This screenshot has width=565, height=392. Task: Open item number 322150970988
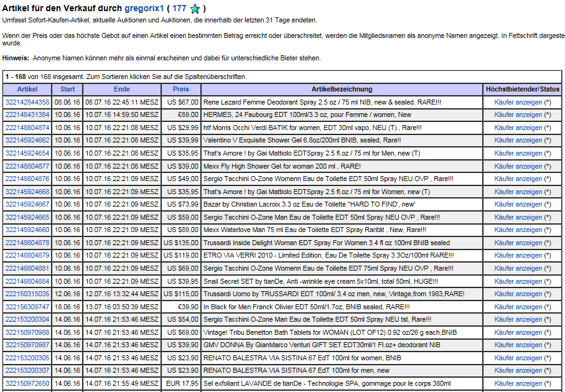click(x=27, y=332)
